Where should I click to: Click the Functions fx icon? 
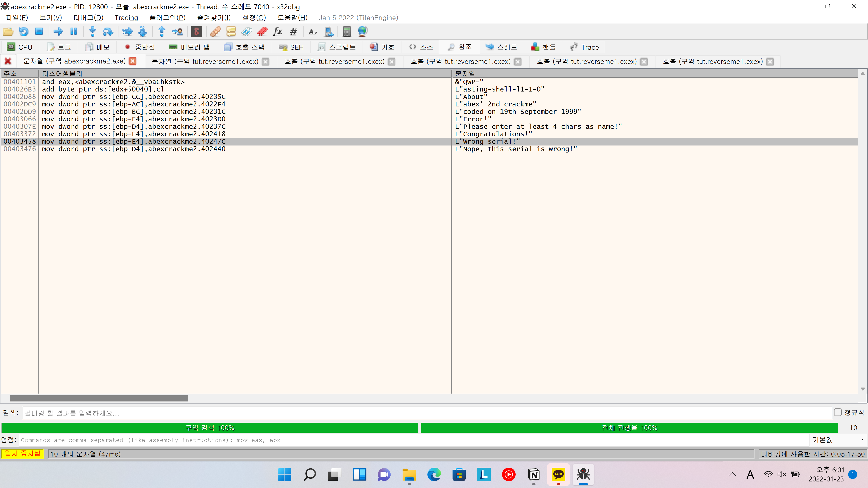(x=278, y=32)
